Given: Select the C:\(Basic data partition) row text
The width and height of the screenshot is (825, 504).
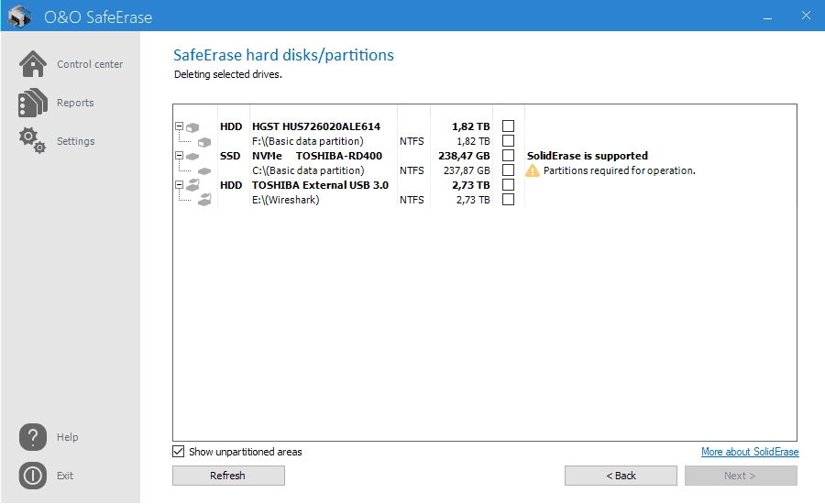Looking at the screenshot, I should (308, 170).
